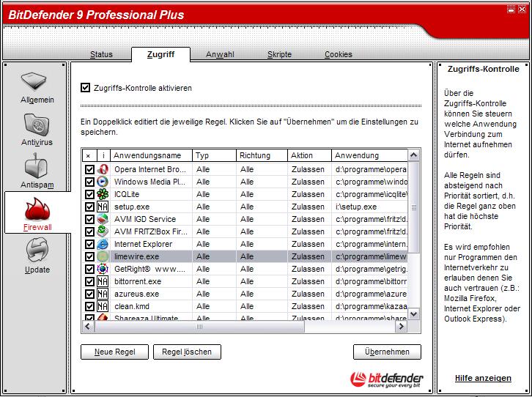Click the Übernehmen button
The height and width of the screenshot is (397, 532).
coord(387,352)
